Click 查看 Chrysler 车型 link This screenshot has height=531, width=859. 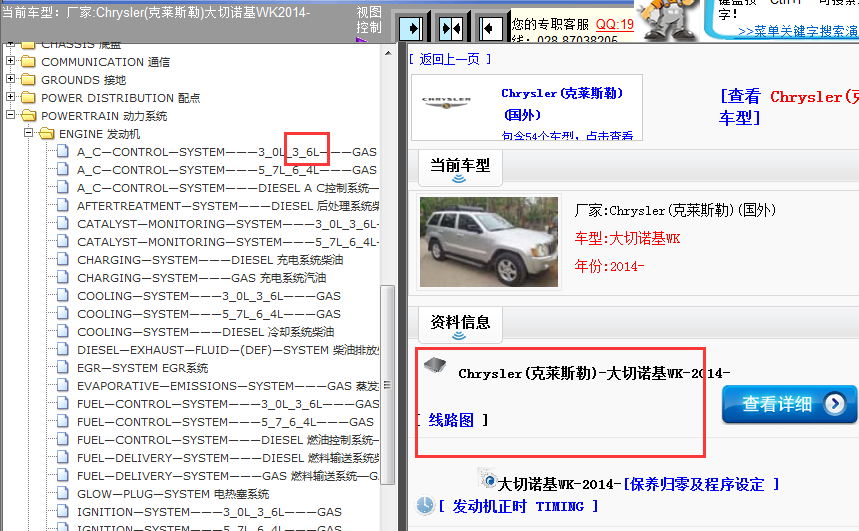click(789, 107)
